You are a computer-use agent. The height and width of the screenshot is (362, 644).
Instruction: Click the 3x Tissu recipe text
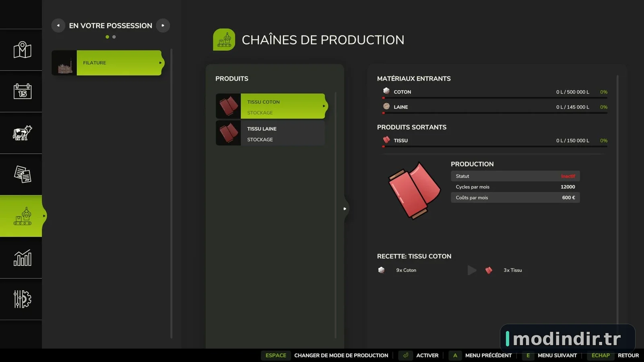[513, 270]
